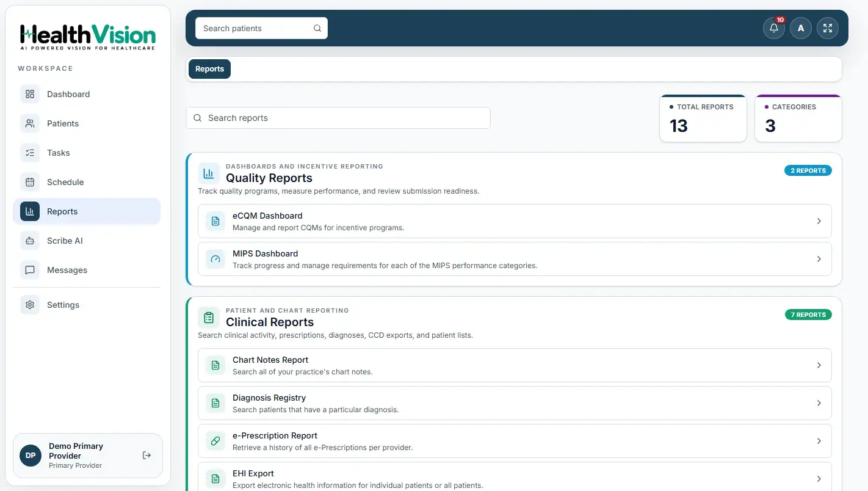Image resolution: width=868 pixels, height=491 pixels.
Task: Open the e-Prescription Report
Action: click(515, 441)
